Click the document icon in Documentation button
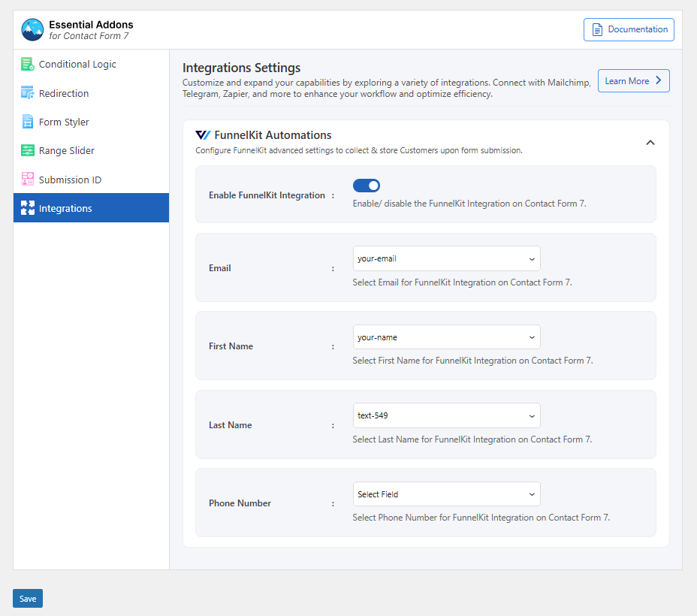697x616 pixels. click(x=597, y=30)
